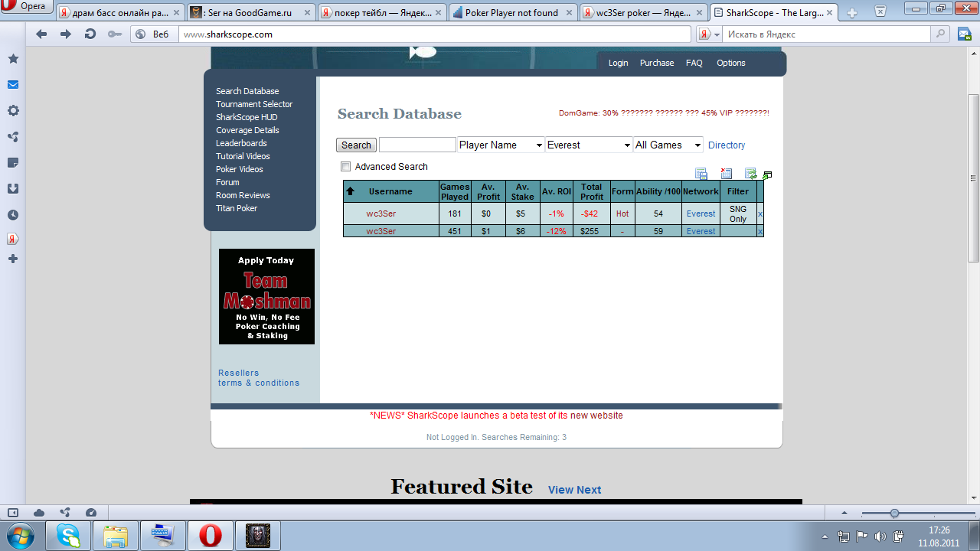The height and width of the screenshot is (551, 980).
Task: Open the mail panel in Opera sidebar
Action: (x=13, y=85)
